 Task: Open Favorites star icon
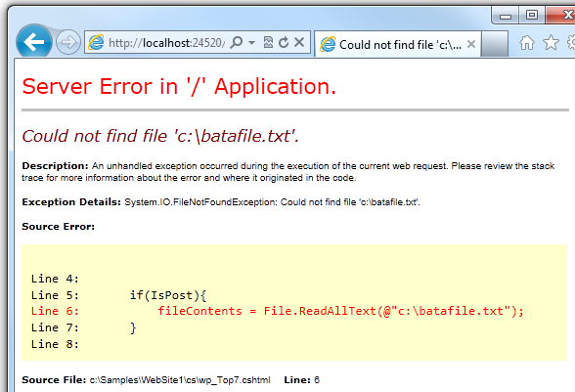coord(551,43)
